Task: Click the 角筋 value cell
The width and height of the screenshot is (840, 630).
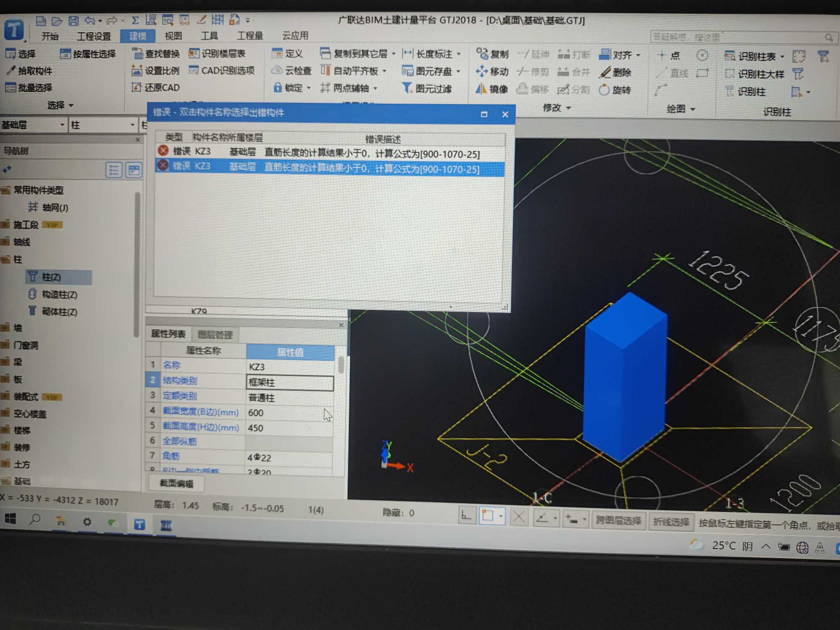Action: (x=289, y=457)
